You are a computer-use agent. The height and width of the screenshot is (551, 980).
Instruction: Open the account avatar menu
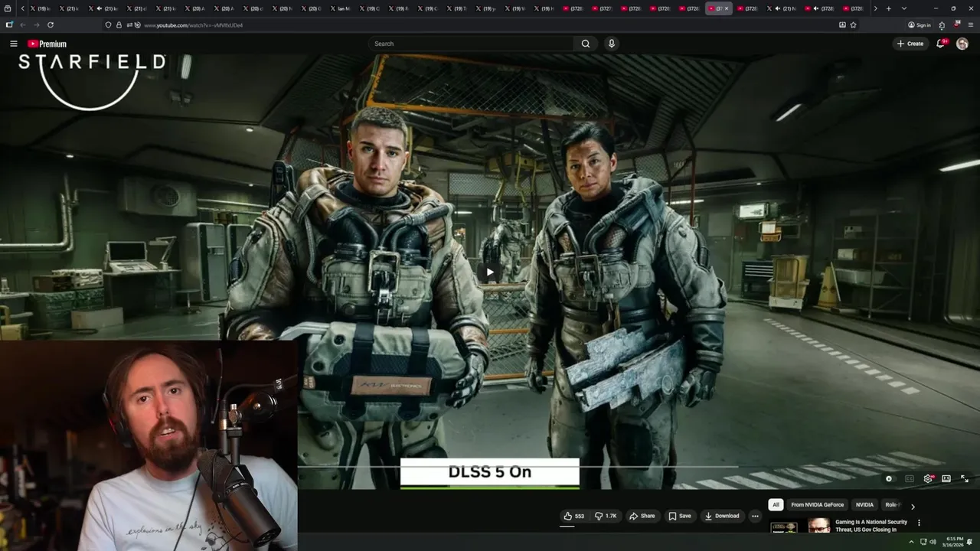click(962, 44)
